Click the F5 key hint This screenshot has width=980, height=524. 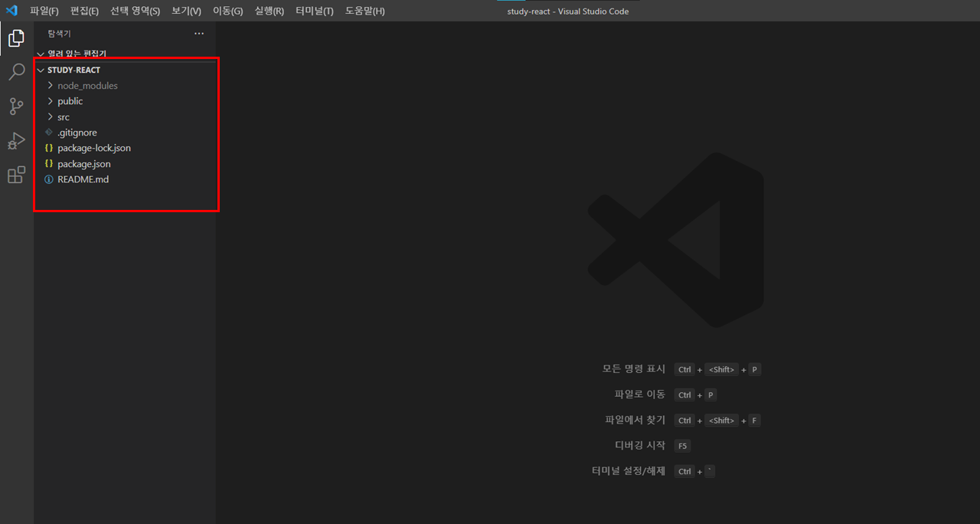point(683,446)
